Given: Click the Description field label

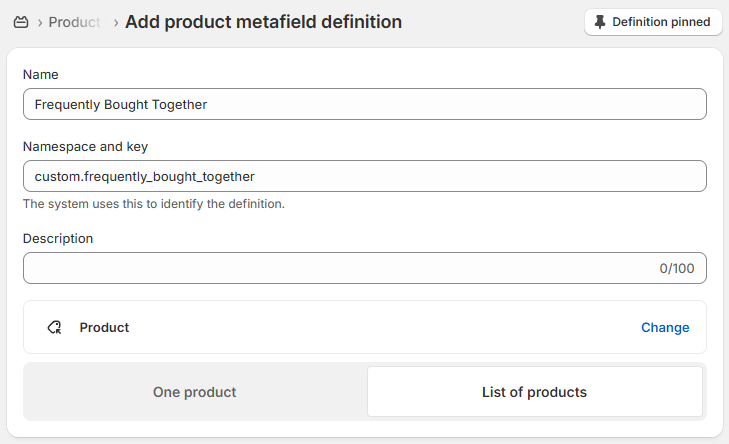Looking at the screenshot, I should pyautogui.click(x=58, y=239).
